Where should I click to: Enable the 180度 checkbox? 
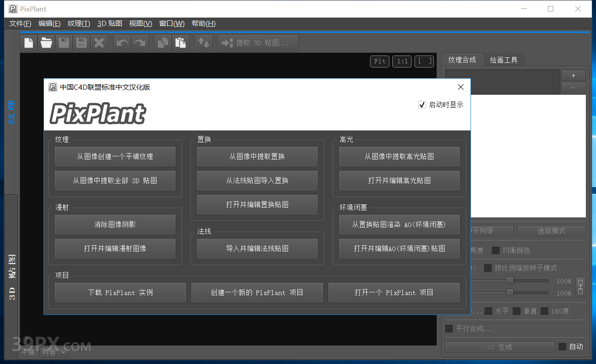544,311
